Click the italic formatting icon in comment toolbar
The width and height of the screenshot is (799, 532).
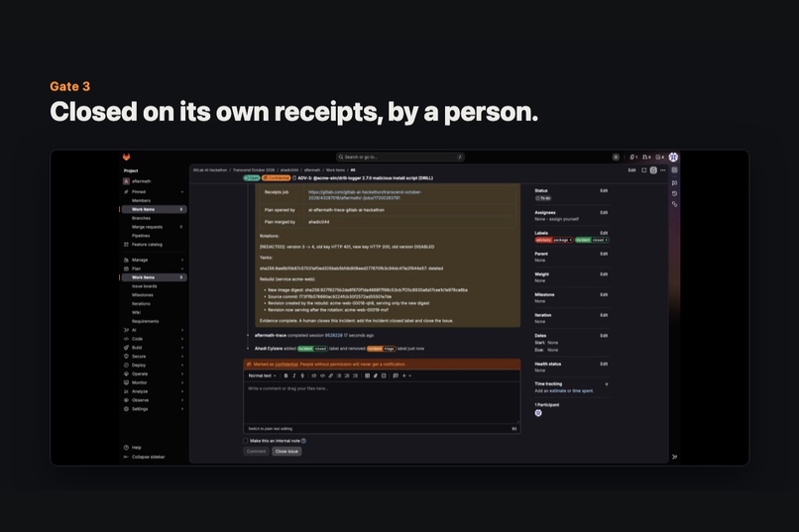[x=294, y=375]
